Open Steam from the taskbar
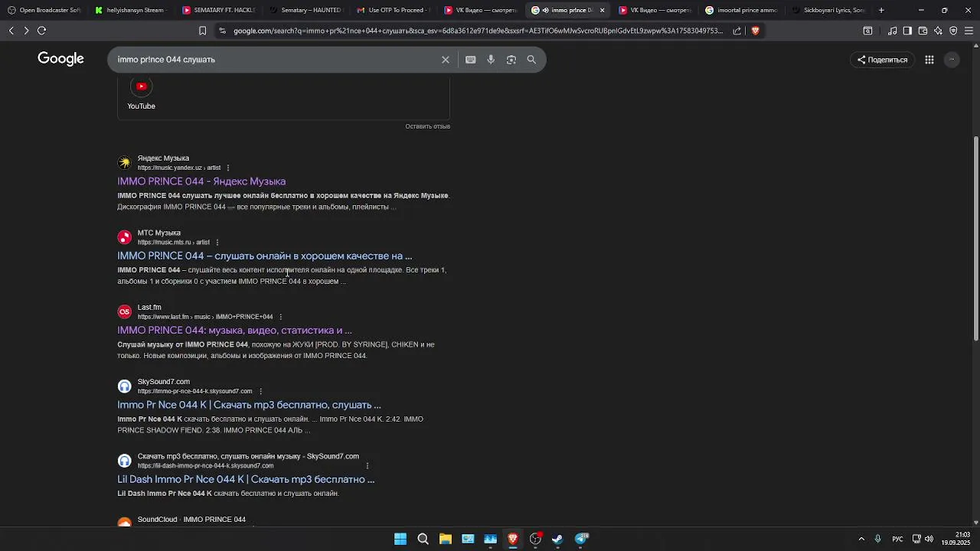This screenshot has height=551, width=980. (x=558, y=539)
